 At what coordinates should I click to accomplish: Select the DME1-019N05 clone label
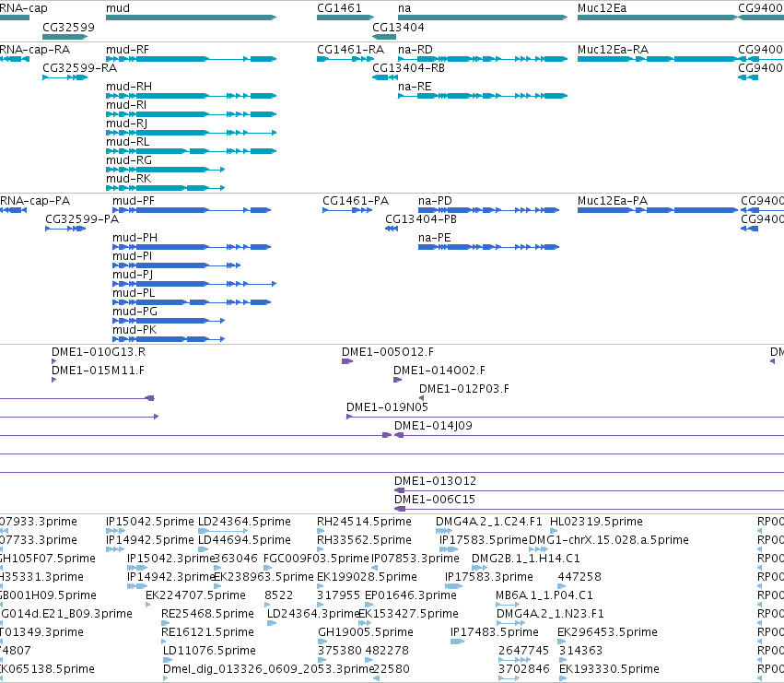point(388,407)
